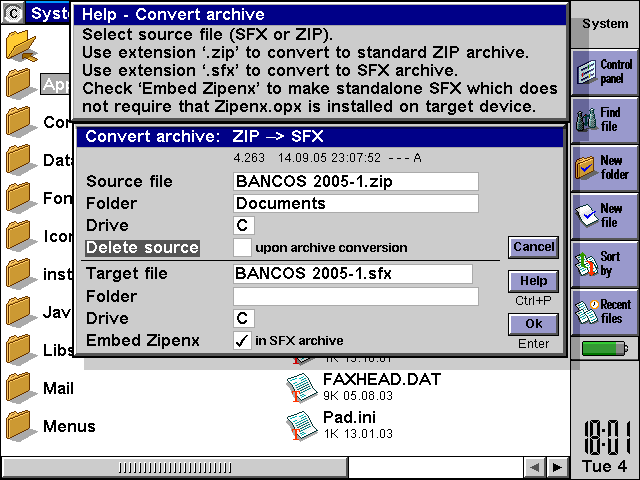This screenshot has width=640, height=480.
Task: Click the Embed Zipenx label
Action: point(142,340)
